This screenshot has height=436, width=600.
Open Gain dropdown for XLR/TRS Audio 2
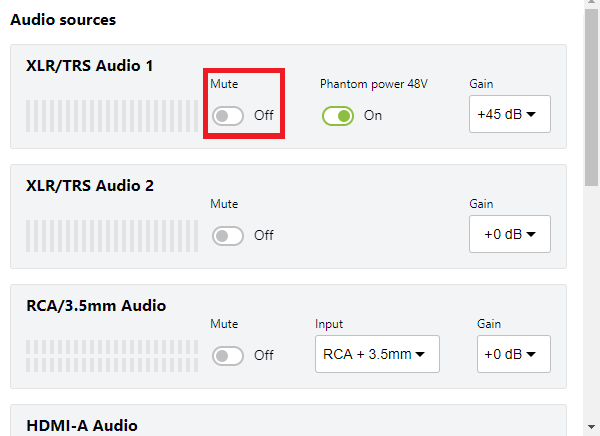tap(509, 235)
